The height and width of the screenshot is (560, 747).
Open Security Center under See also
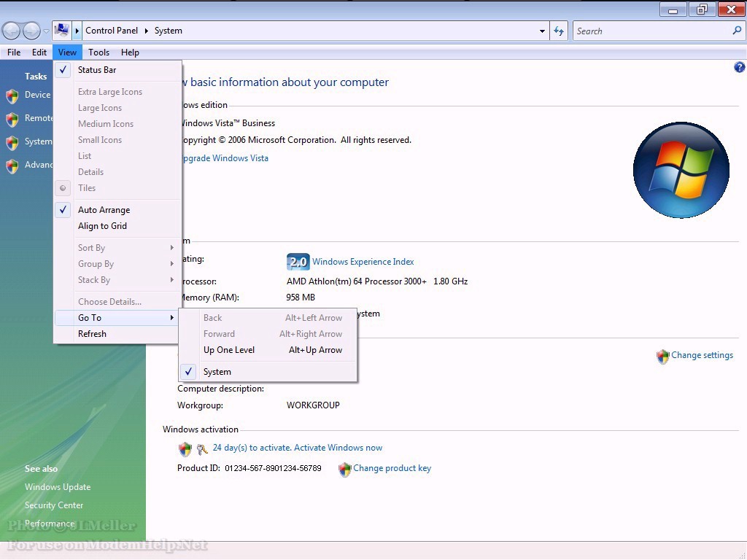(x=54, y=505)
